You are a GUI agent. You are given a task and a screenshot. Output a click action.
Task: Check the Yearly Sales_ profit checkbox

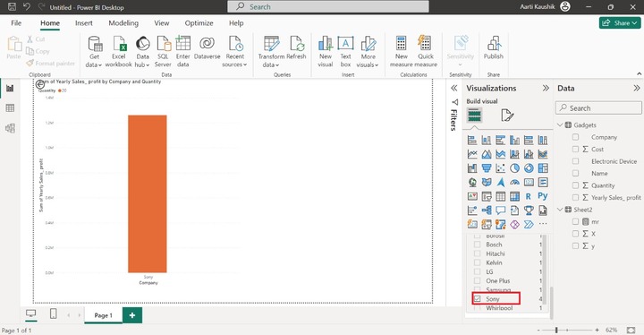click(575, 198)
